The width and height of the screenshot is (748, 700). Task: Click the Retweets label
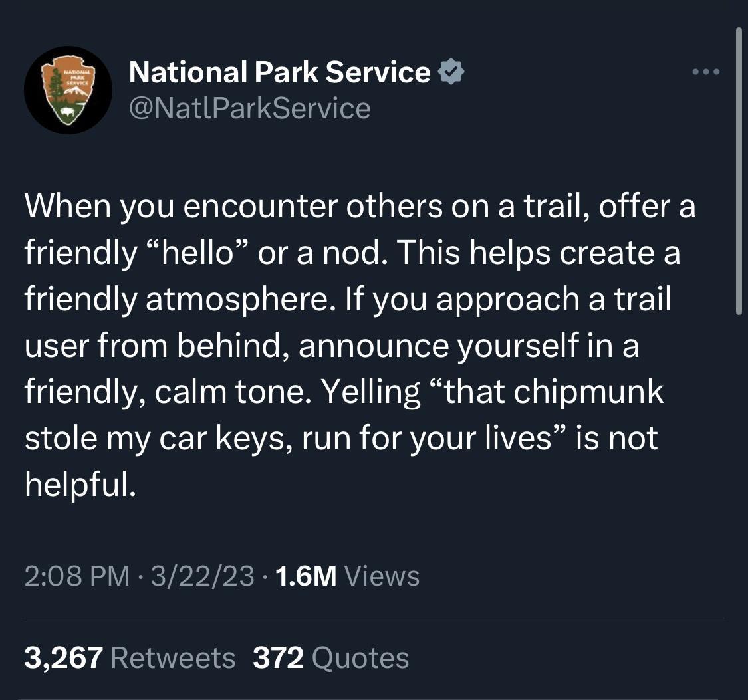click(173, 657)
